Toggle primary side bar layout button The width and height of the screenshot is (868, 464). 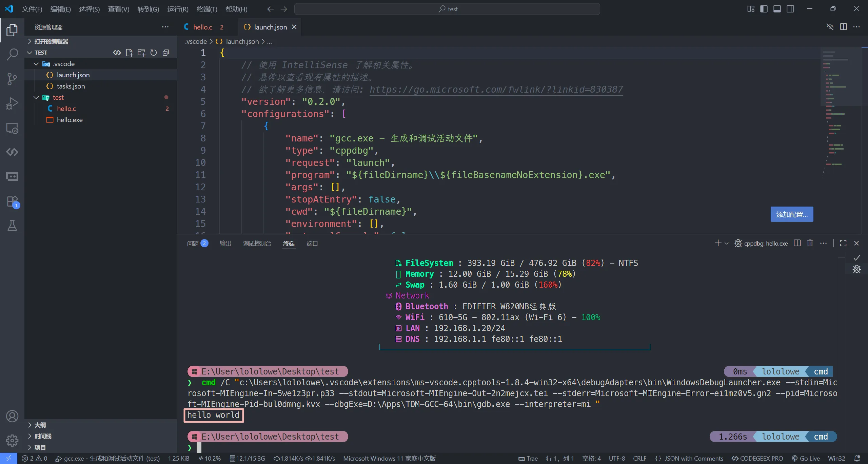(764, 9)
